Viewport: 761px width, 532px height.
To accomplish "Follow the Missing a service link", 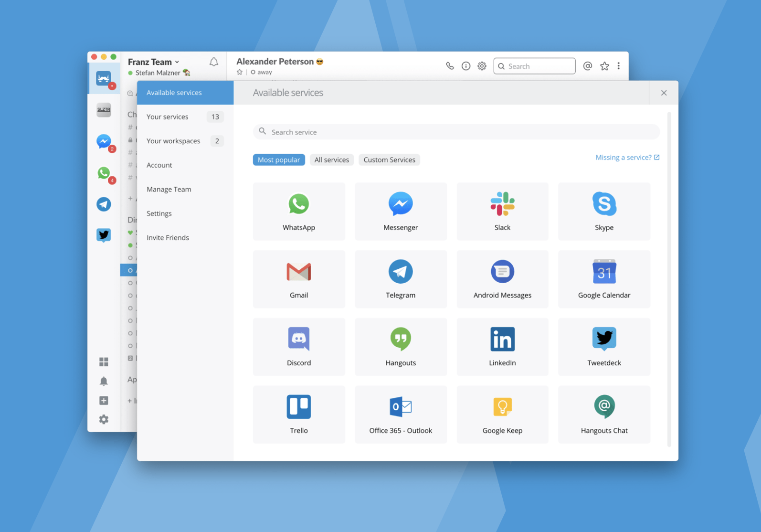I will [627, 158].
